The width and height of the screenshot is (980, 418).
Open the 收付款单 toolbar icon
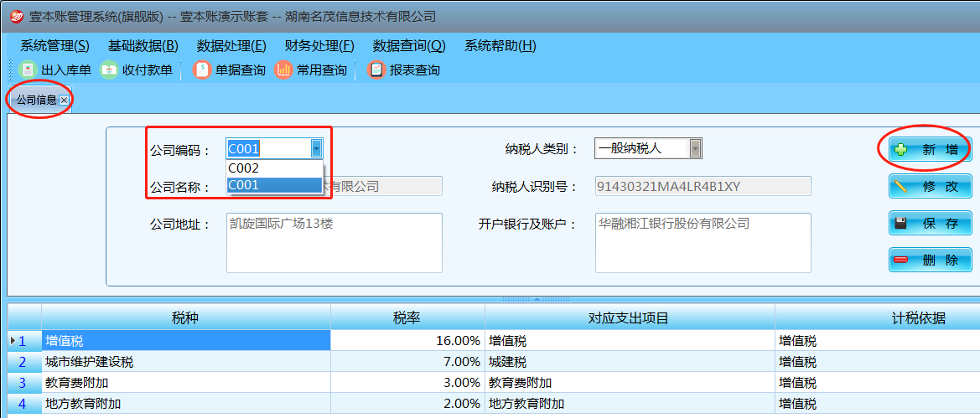click(x=109, y=70)
